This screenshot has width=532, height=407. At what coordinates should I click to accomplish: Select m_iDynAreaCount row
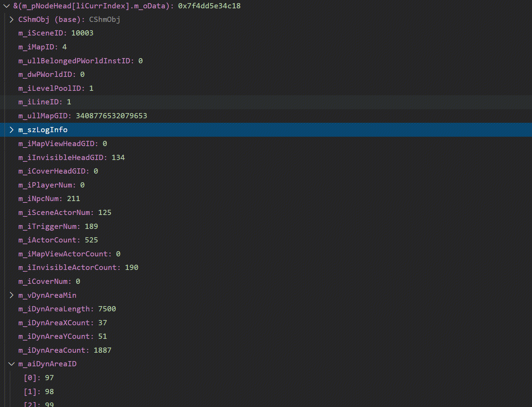point(65,350)
